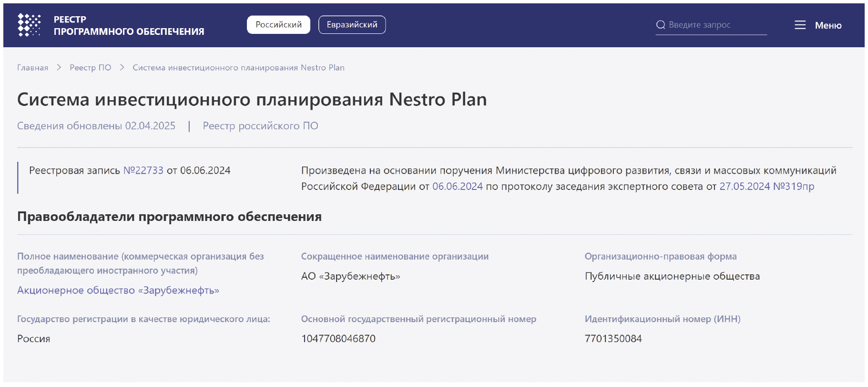Viewport: 868px width, 387px height.
Task: Click the ministry order date 06.06.2024 link
Action: [457, 187]
